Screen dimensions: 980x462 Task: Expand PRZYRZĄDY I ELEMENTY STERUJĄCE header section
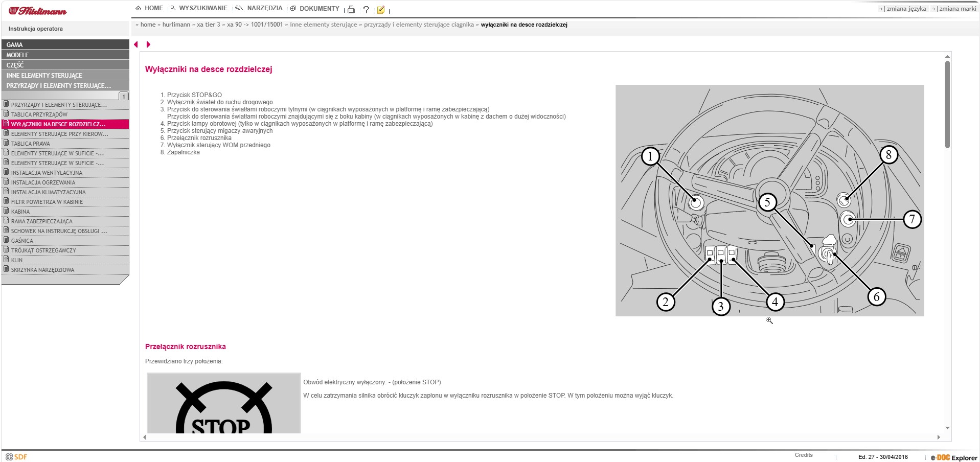65,85
